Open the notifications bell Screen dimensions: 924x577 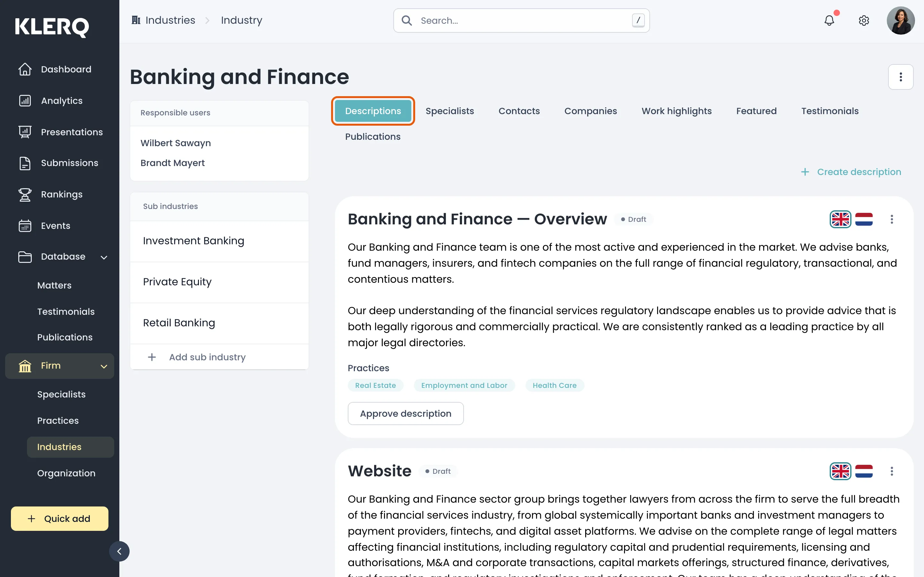pyautogui.click(x=829, y=20)
